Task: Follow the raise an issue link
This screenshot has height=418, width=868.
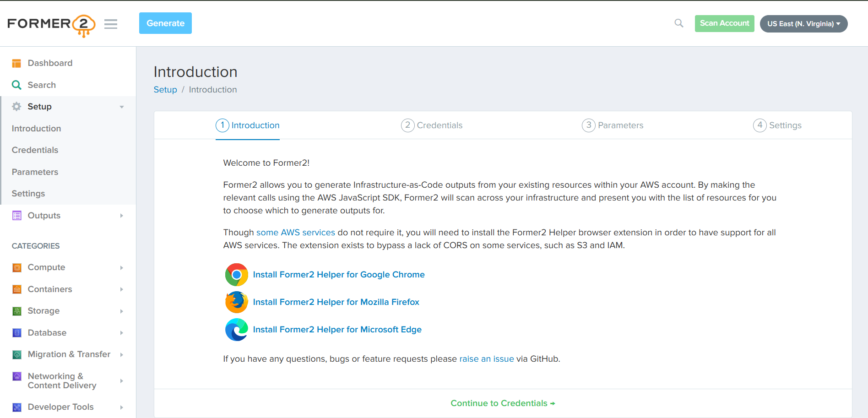Action: [487, 358]
